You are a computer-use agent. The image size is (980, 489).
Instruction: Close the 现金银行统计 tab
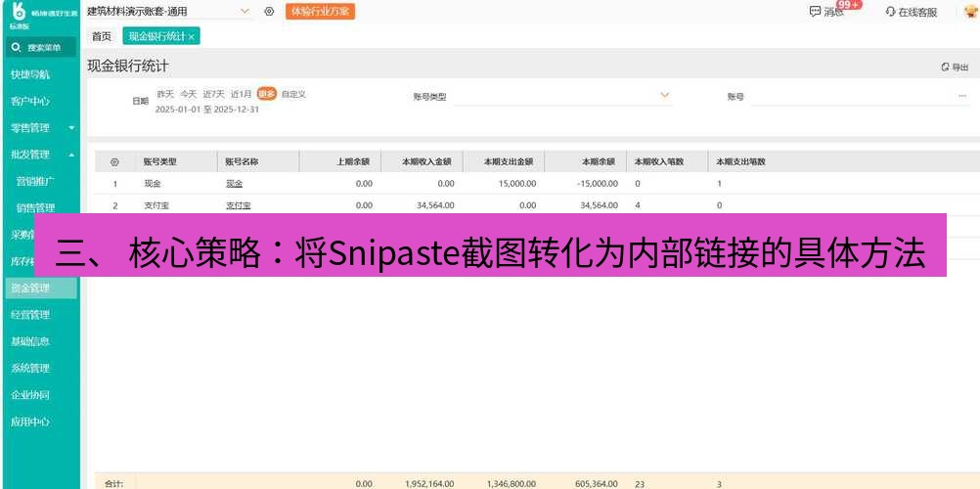click(192, 37)
